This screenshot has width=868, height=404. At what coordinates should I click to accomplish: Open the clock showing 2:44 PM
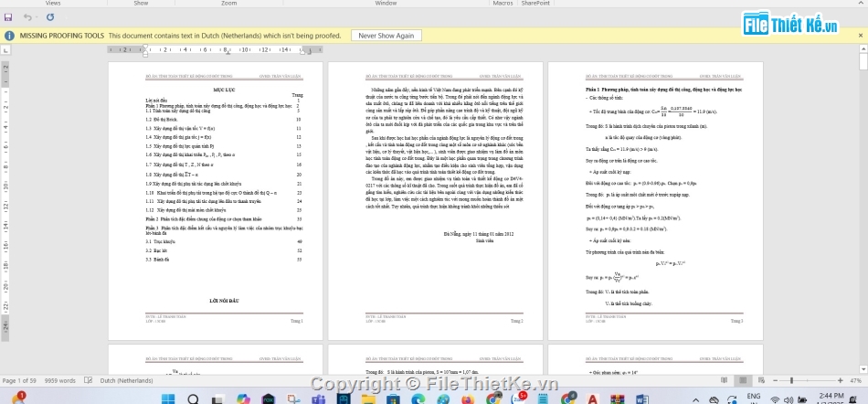click(x=831, y=399)
